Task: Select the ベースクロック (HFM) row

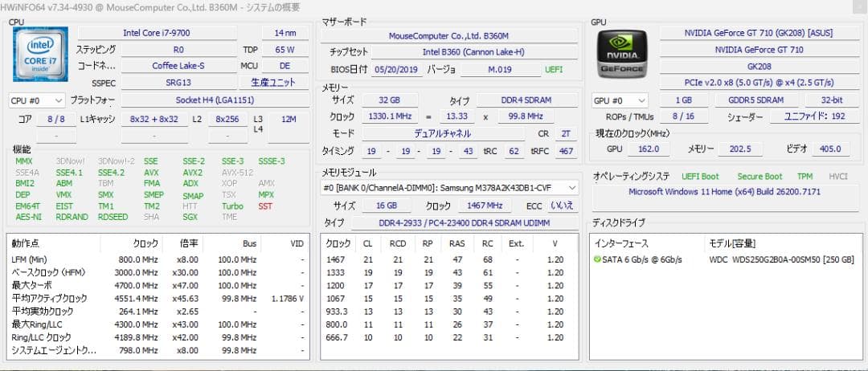Action: point(158,272)
